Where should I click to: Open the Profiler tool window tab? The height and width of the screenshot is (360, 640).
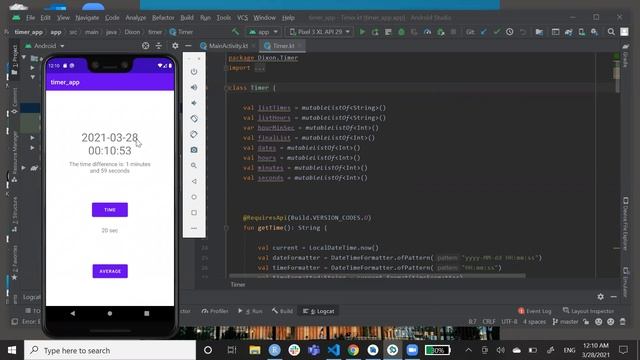pyautogui.click(x=215, y=311)
